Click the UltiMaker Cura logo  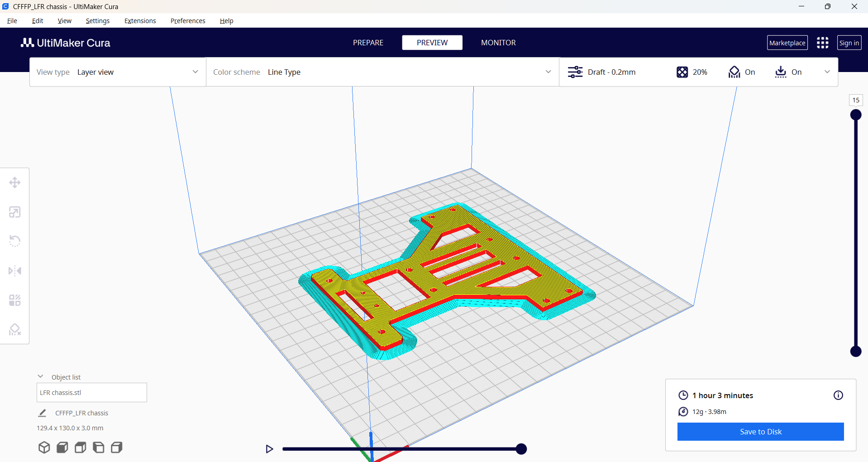[66, 43]
